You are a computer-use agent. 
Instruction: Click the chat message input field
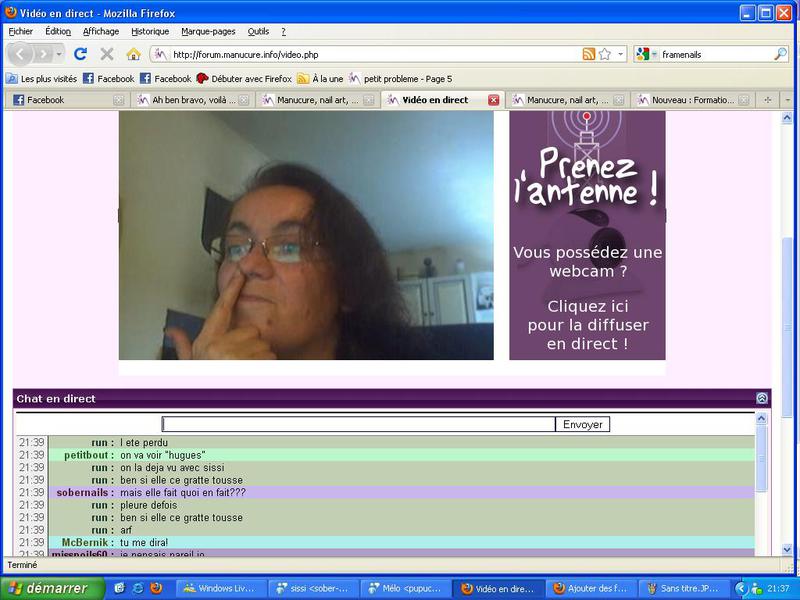358,424
